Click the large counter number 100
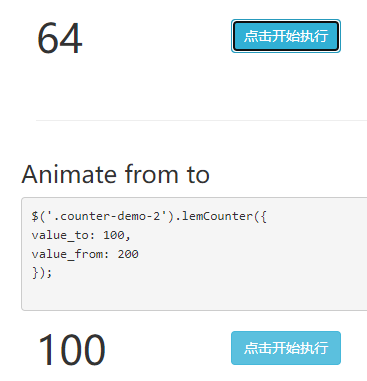The image size is (367, 381). pyautogui.click(x=72, y=350)
